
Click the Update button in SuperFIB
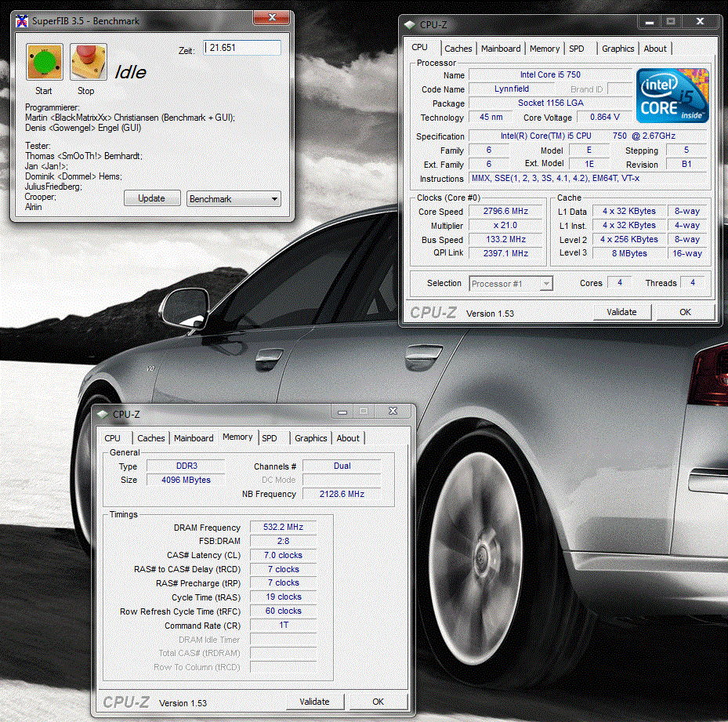(151, 198)
